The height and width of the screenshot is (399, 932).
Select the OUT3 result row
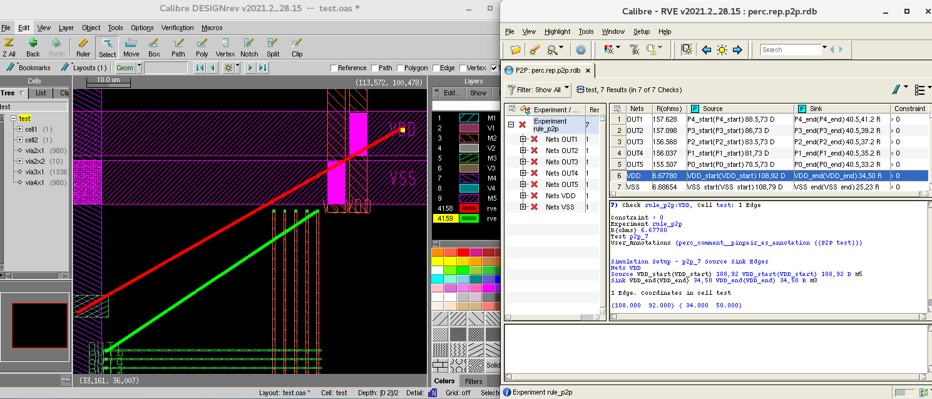(770, 142)
